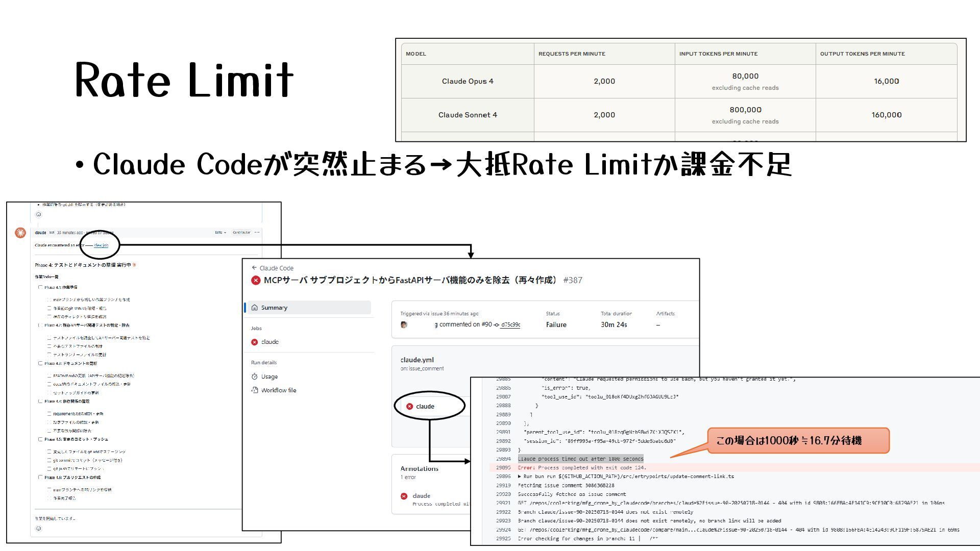Click the Claude Code back link text

(x=276, y=268)
